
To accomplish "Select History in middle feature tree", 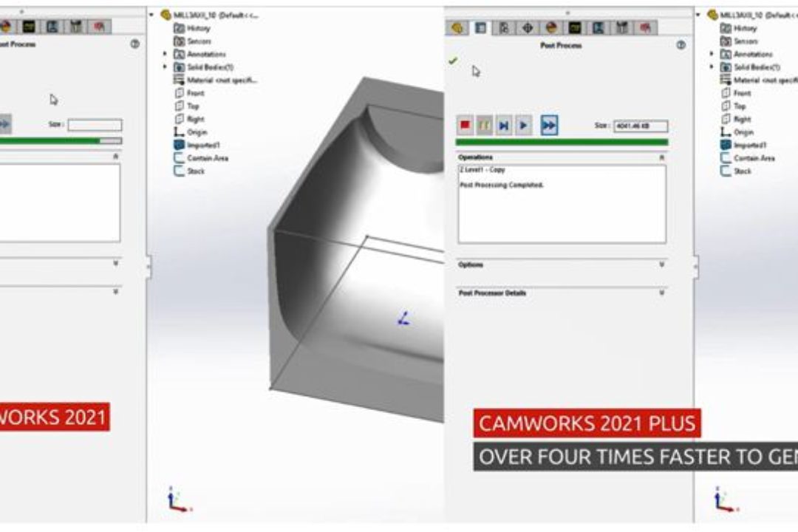I will (192, 28).
